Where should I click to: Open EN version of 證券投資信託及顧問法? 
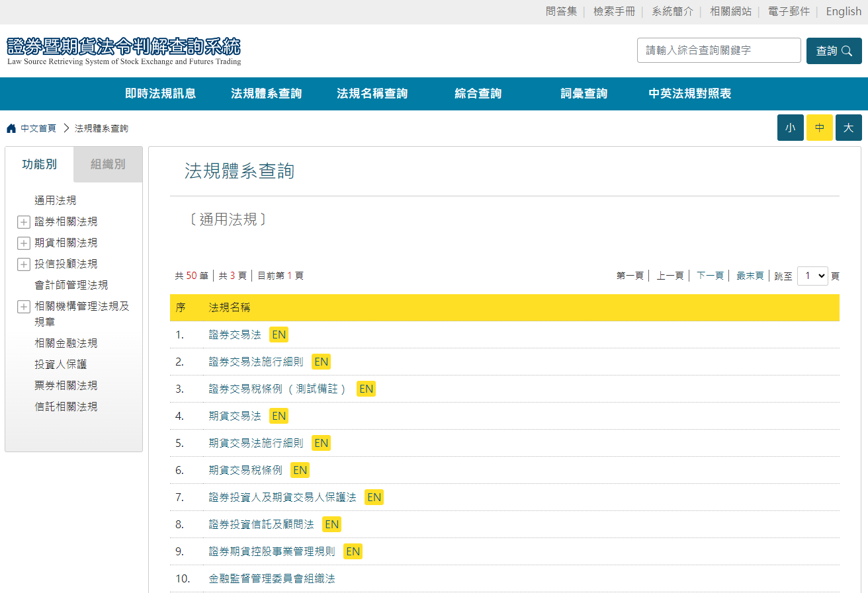click(x=332, y=524)
